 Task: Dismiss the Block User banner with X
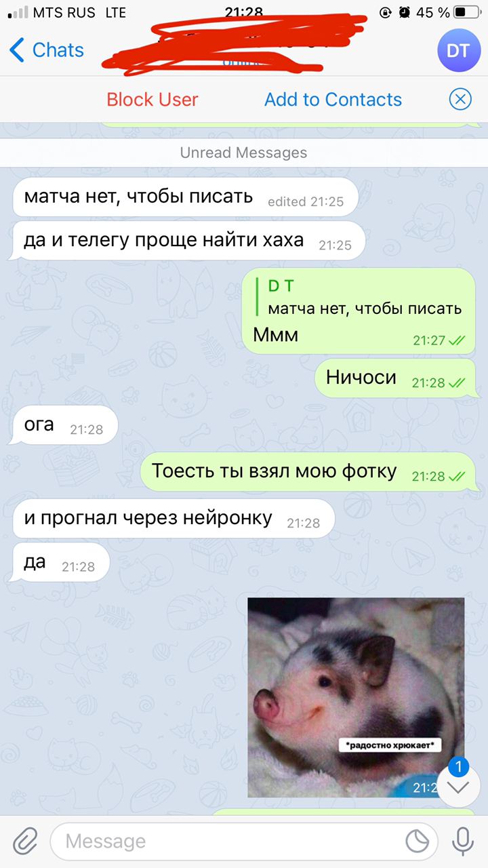460,100
